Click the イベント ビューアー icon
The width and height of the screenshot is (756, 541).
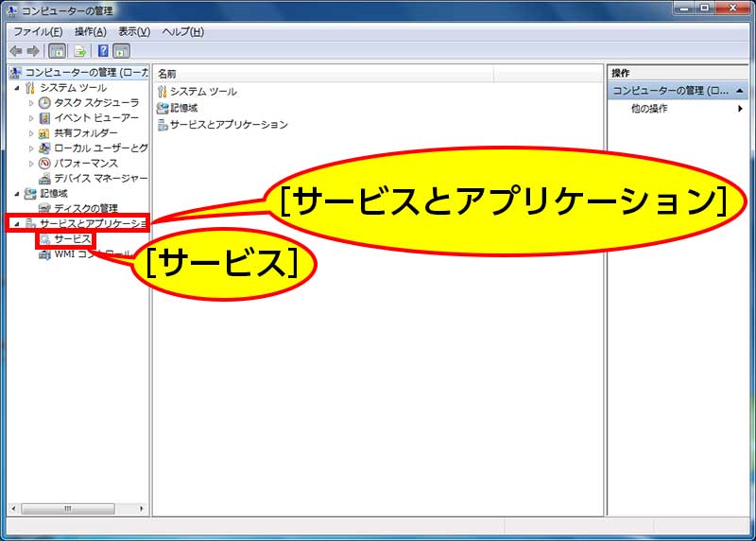pos(44,118)
